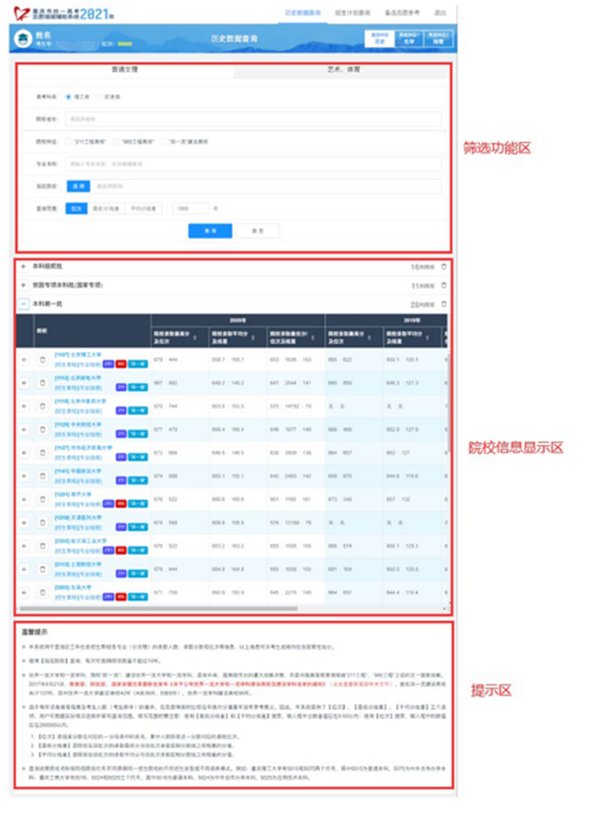Open 招生计划查询 in top navigation

(x=352, y=12)
